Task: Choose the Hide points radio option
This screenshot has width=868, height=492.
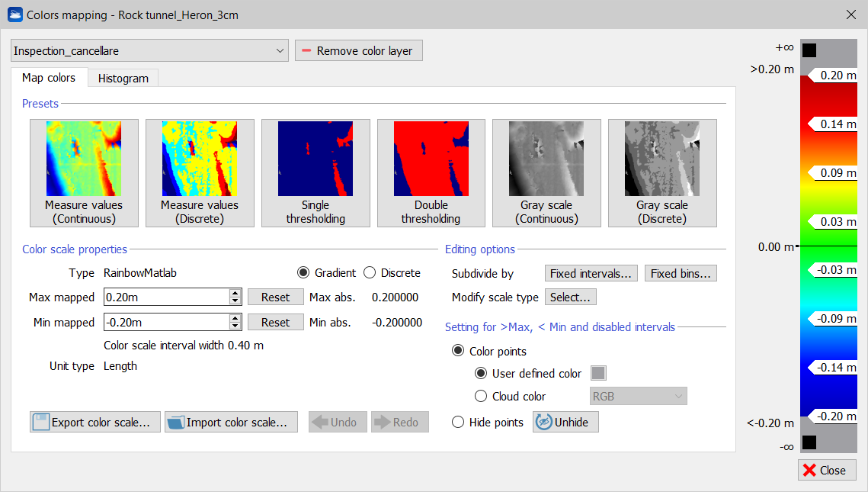Action: point(458,422)
